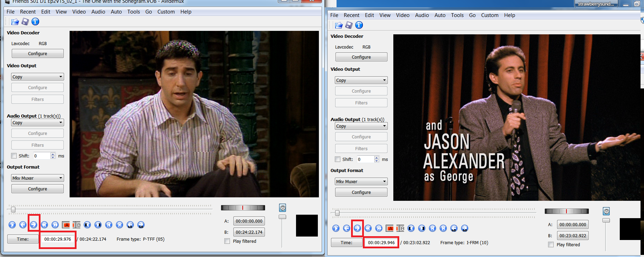This screenshot has width=644, height=257.
Task: Open Video Output codec dropdown, left window
Action: (37, 77)
